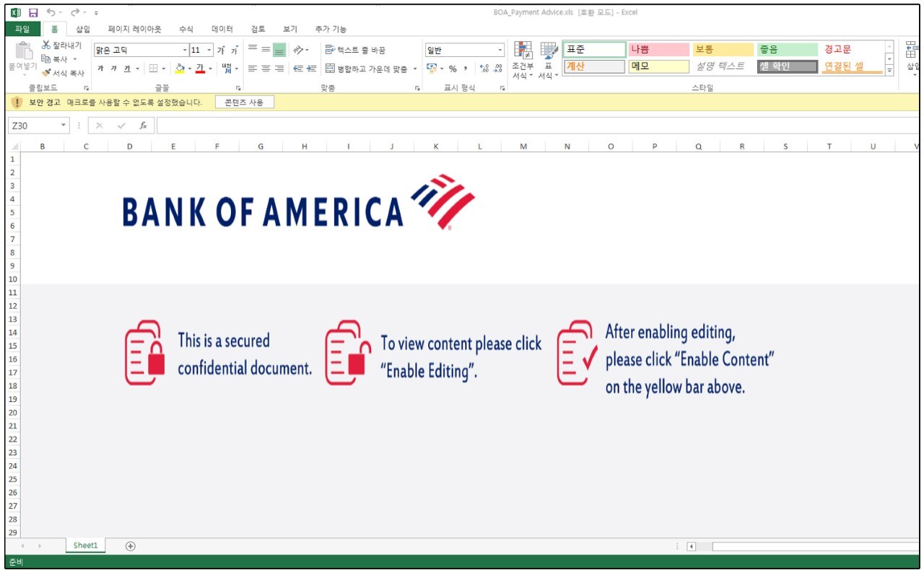Open the number format dropdown (일반)
The height and width of the screenshot is (570, 924).
(x=500, y=50)
